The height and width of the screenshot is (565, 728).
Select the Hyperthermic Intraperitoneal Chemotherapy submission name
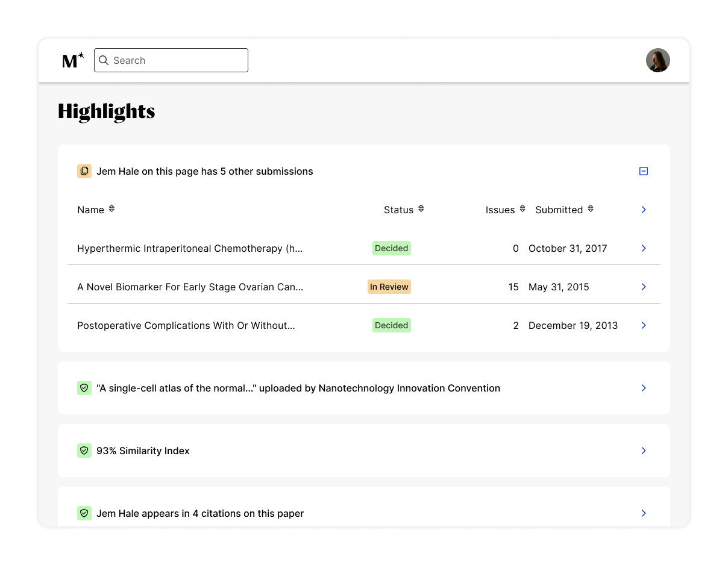190,248
